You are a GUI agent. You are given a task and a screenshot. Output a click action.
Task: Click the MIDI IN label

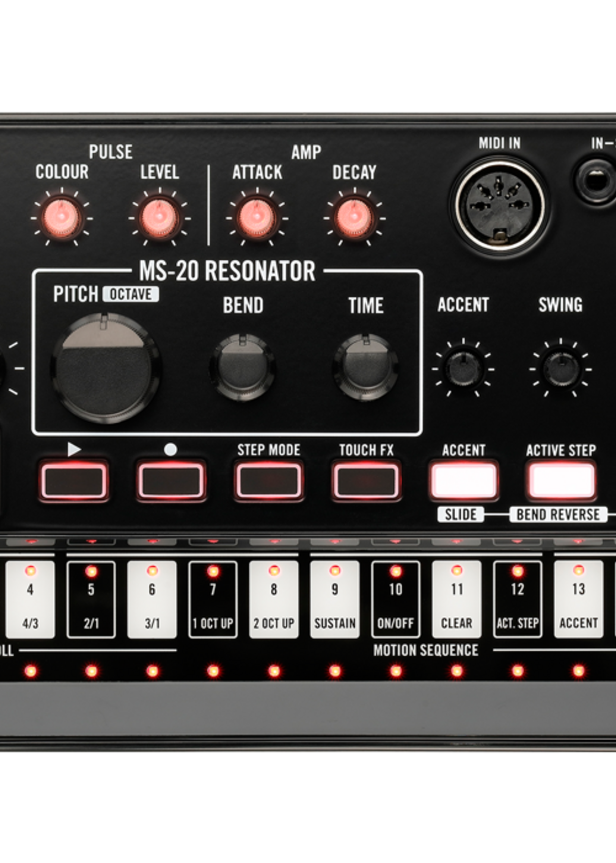(x=500, y=143)
